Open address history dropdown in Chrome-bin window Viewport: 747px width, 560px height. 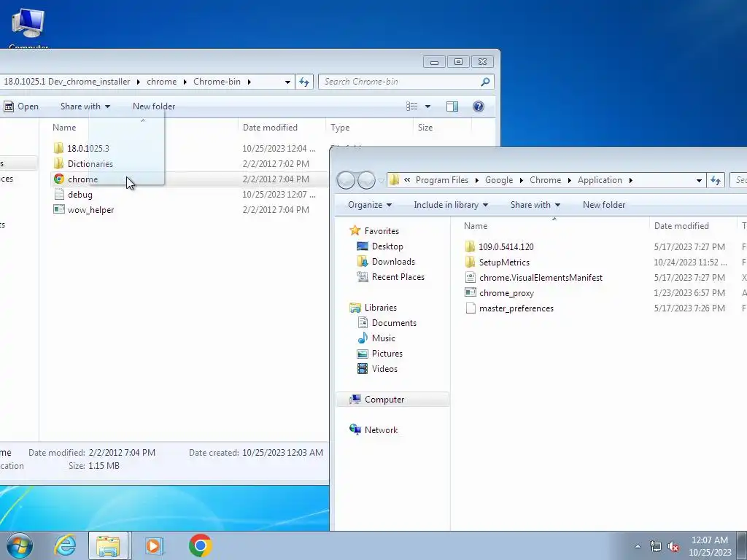[x=287, y=82]
